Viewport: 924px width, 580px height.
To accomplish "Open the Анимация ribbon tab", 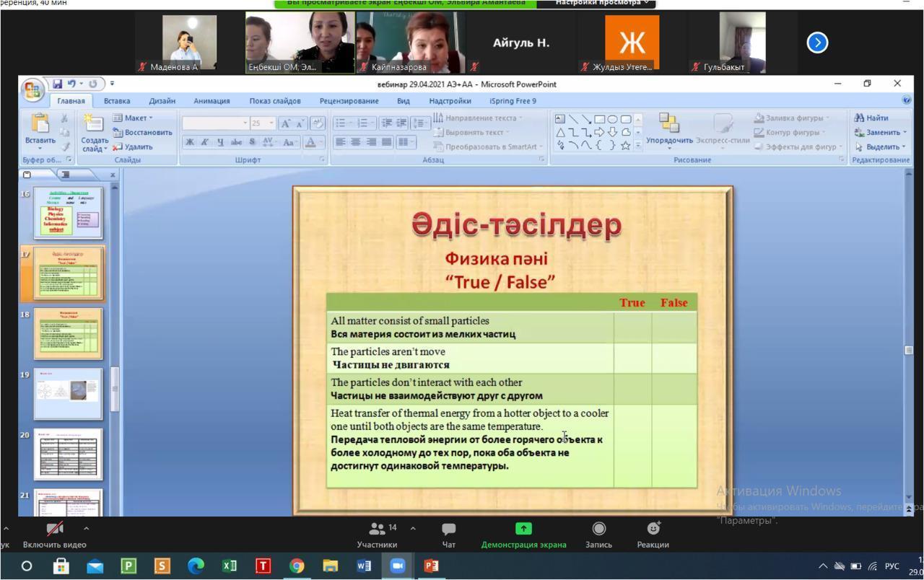I will [x=212, y=101].
